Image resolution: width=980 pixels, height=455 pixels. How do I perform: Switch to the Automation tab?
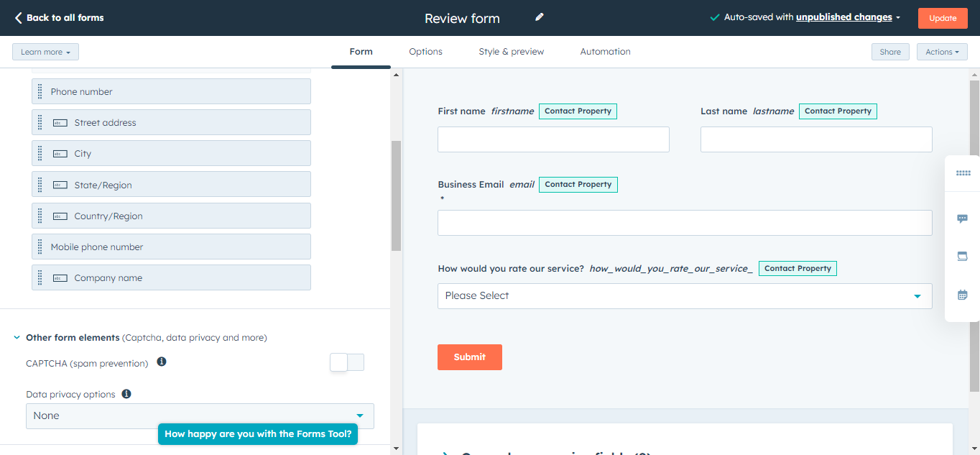(605, 51)
